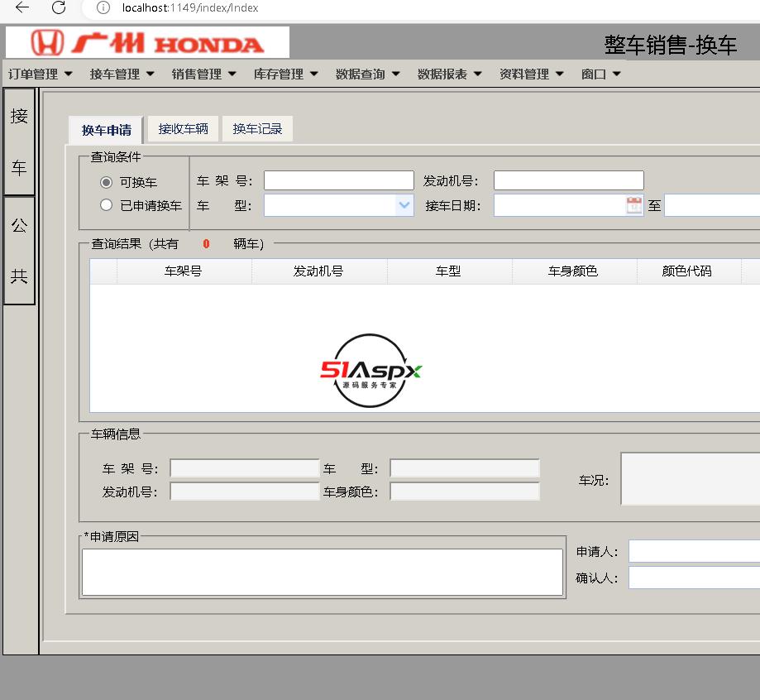Click the 车辆信息 车架号 field
760x700 pixels.
point(245,468)
